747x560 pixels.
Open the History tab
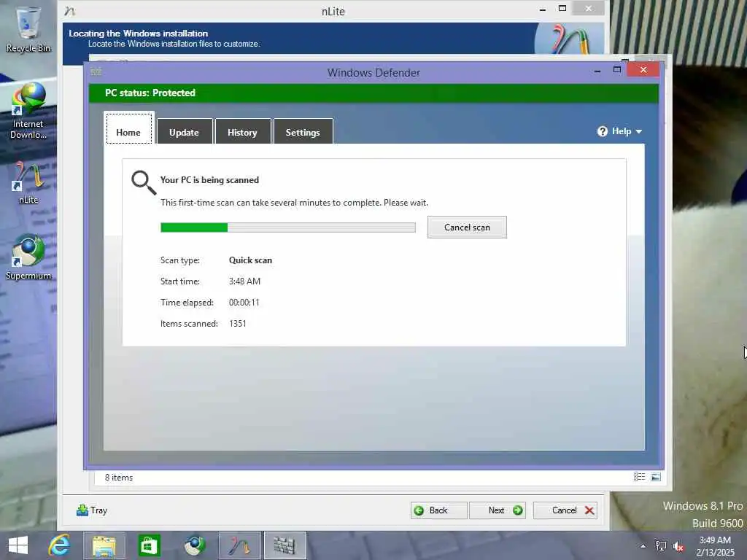[x=243, y=131]
